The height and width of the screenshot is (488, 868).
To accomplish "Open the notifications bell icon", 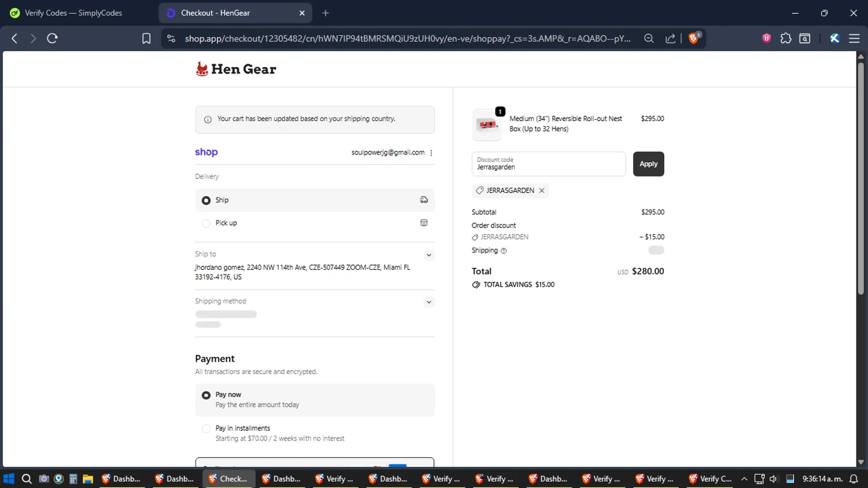I will pyautogui.click(x=854, y=479).
